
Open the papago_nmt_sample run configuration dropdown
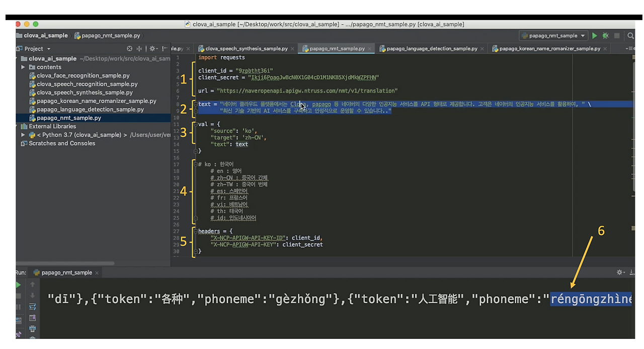point(553,36)
